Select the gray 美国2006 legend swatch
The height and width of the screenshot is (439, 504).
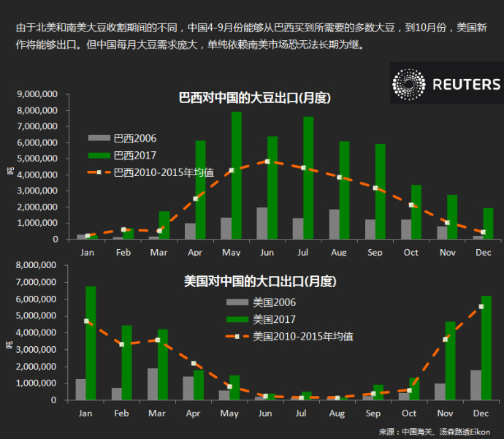(237, 302)
